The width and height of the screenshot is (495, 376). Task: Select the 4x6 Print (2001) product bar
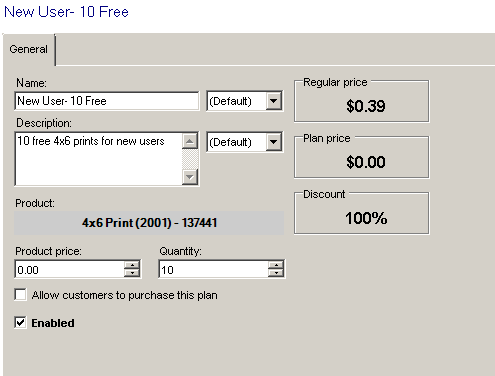[x=149, y=223]
